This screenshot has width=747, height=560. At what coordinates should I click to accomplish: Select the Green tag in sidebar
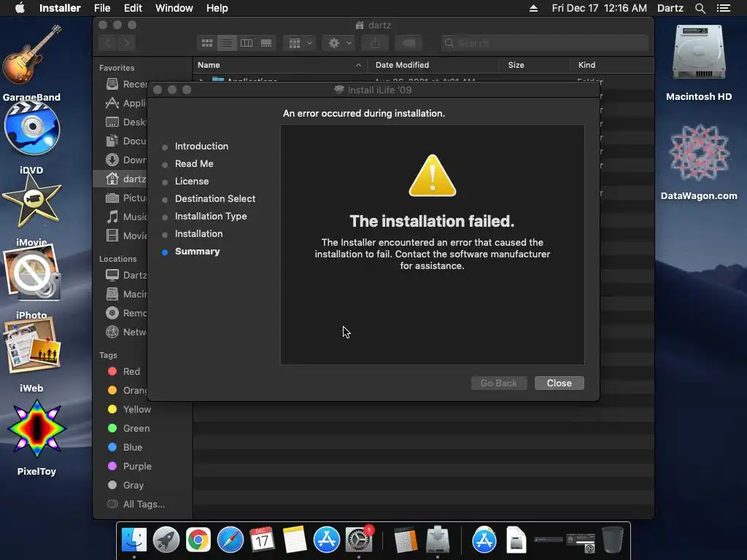pos(128,429)
